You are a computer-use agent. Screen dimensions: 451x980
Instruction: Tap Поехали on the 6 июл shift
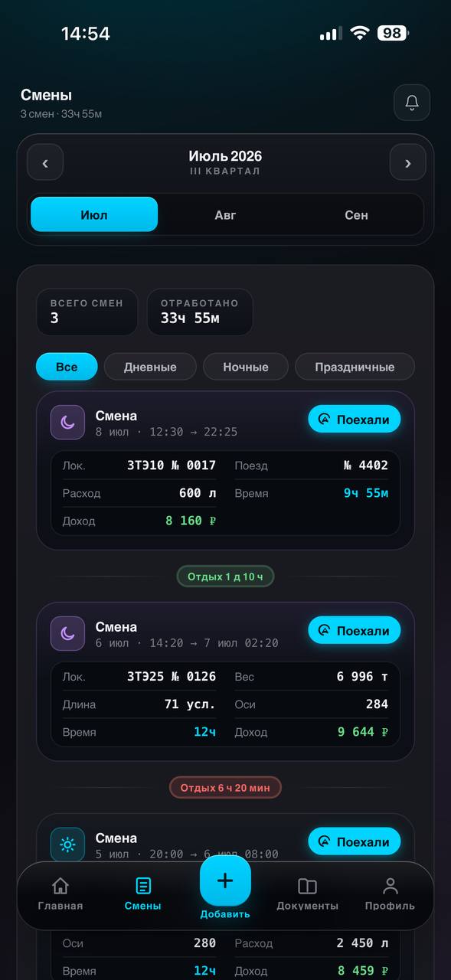355,630
